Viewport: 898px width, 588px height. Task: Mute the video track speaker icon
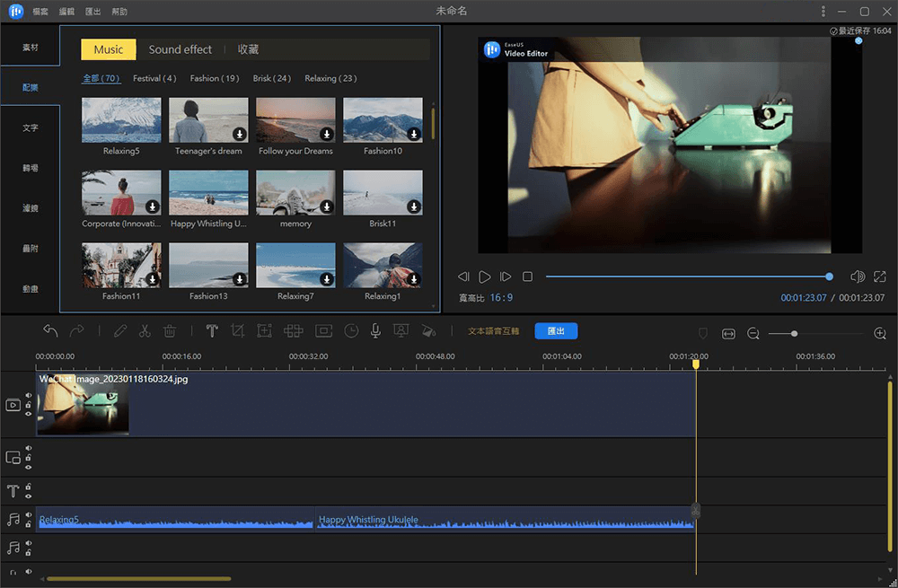[x=28, y=394]
